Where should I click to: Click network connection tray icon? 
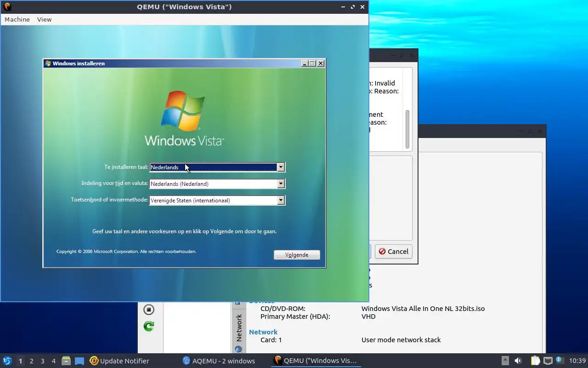[x=548, y=361]
